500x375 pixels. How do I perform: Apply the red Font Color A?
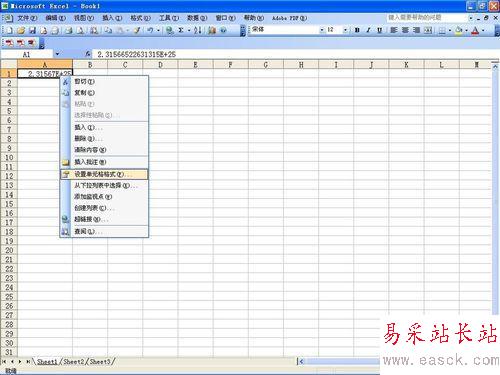[x=476, y=30]
